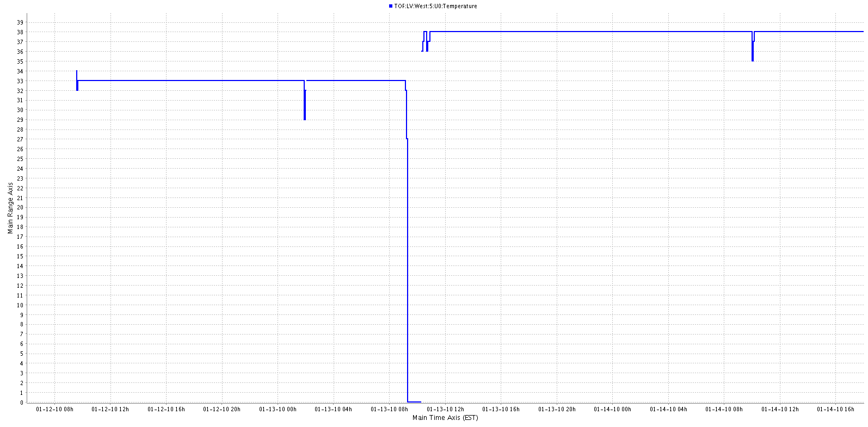Click time tick '01-12-10 20h'
Viewport: 868px width, 427px height.
point(222,409)
